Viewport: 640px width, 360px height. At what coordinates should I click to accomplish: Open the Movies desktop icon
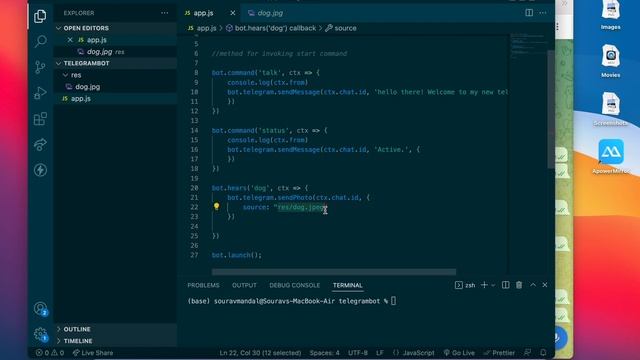(610, 61)
